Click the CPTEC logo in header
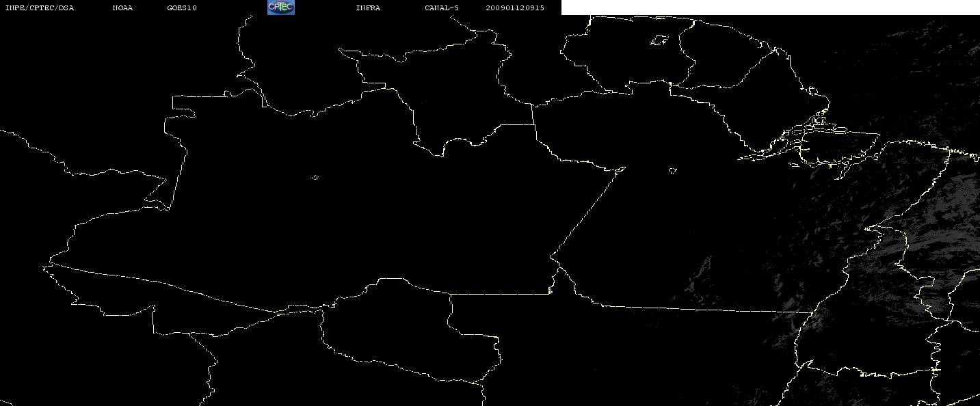This screenshot has width=980, height=406. [280, 8]
